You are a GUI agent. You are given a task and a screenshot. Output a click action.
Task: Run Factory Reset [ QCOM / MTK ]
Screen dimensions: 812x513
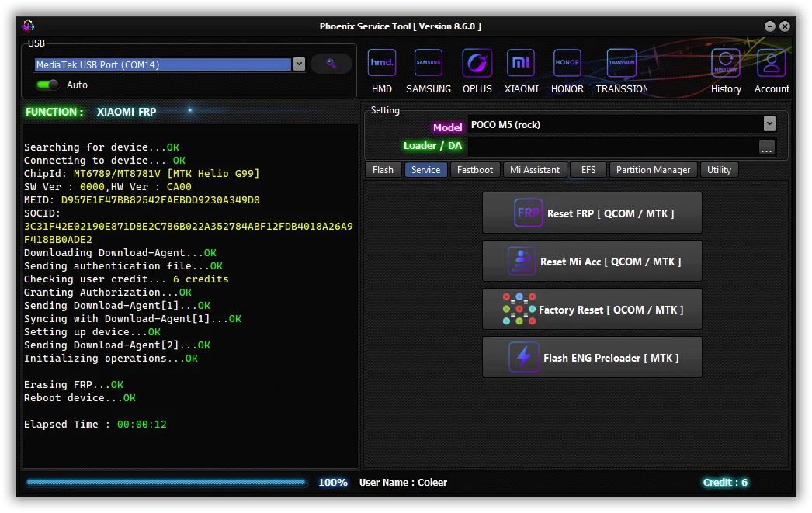pyautogui.click(x=592, y=310)
